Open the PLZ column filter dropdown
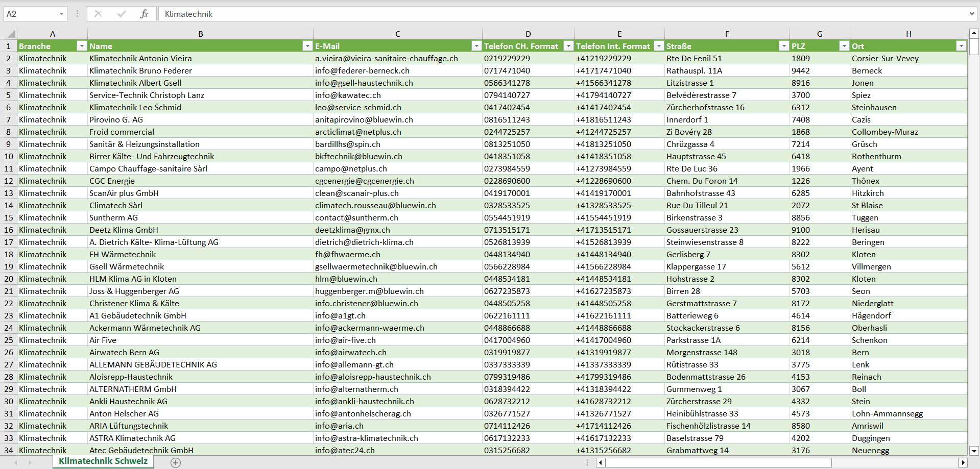Image resolution: width=980 pixels, height=469 pixels. pos(844,46)
